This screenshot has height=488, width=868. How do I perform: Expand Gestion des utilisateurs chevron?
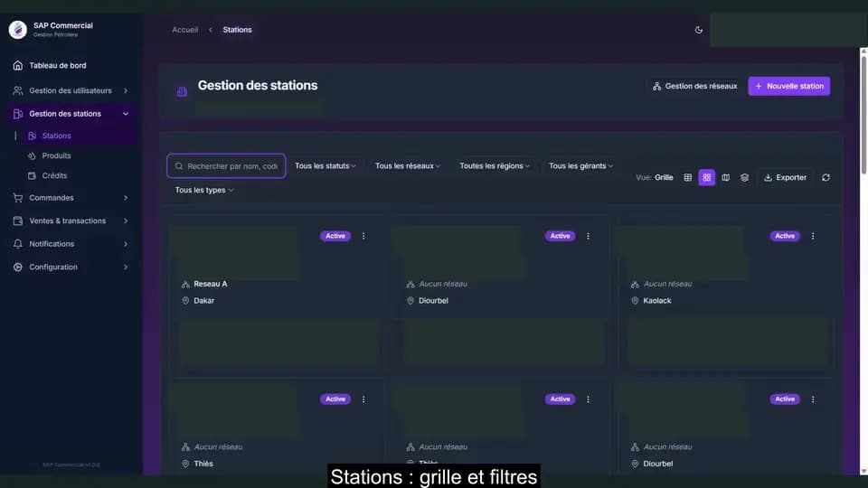coord(126,90)
